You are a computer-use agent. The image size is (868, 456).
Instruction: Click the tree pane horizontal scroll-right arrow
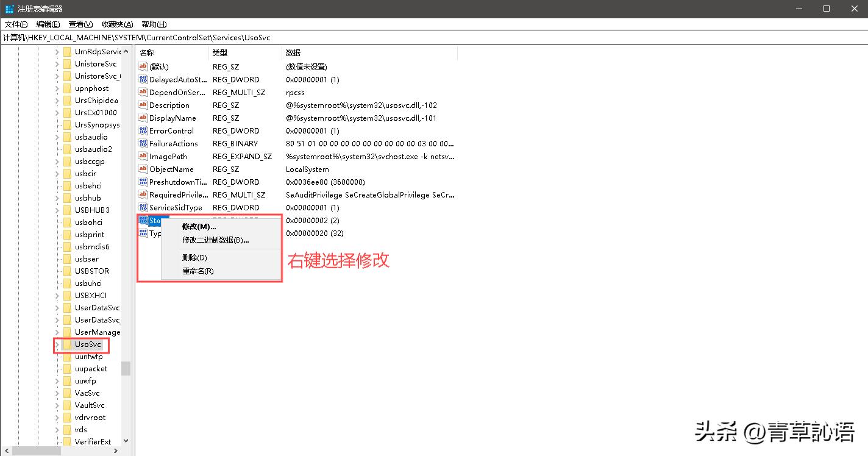click(116, 451)
